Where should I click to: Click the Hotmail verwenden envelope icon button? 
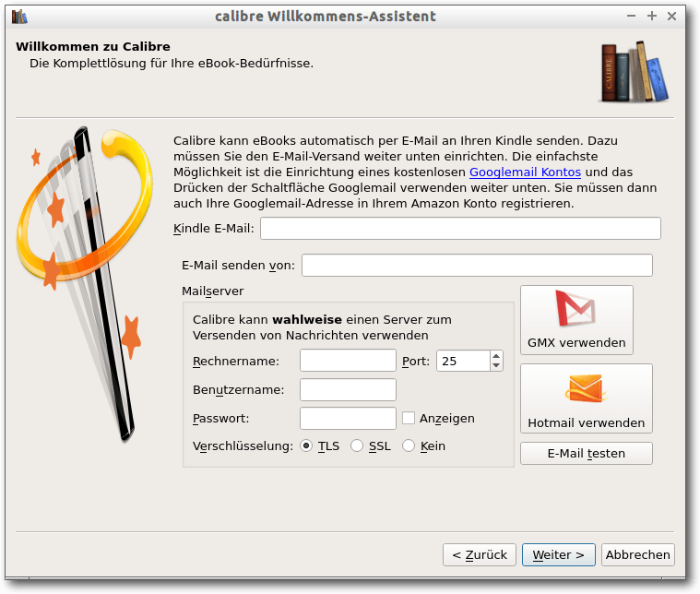tap(587, 398)
